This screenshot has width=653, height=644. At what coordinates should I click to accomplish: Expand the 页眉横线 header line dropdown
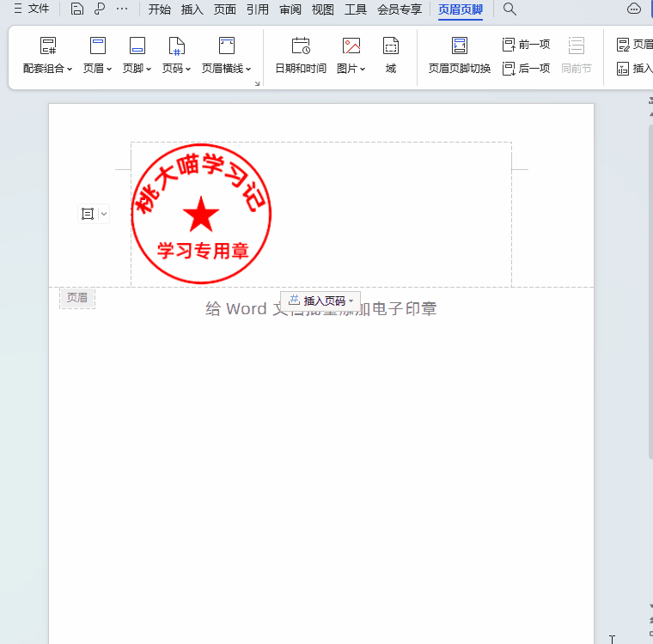click(227, 68)
